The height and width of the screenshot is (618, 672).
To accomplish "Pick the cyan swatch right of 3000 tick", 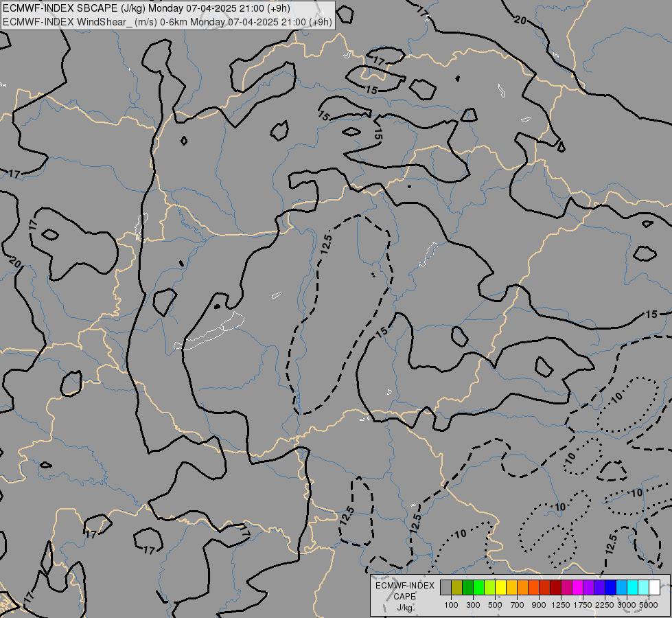I will [632, 587].
